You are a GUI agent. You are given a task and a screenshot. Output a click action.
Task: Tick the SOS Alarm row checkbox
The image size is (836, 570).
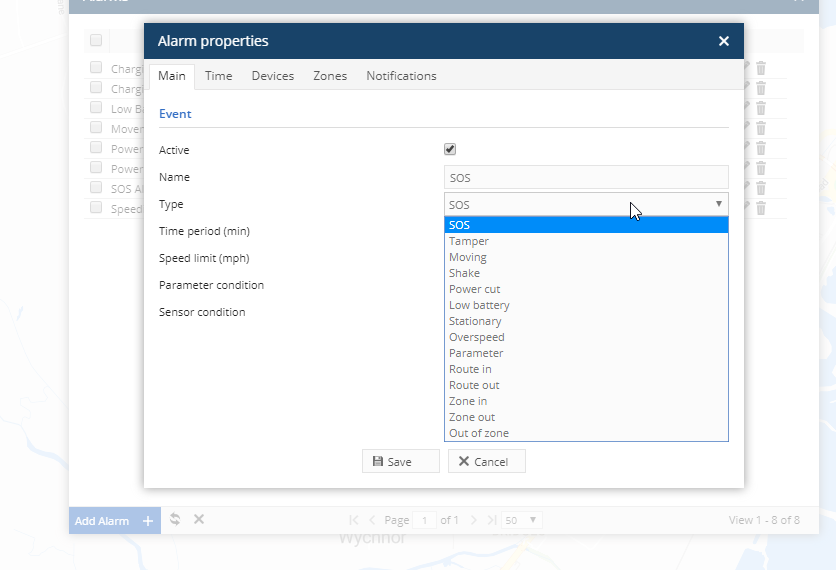(x=96, y=187)
